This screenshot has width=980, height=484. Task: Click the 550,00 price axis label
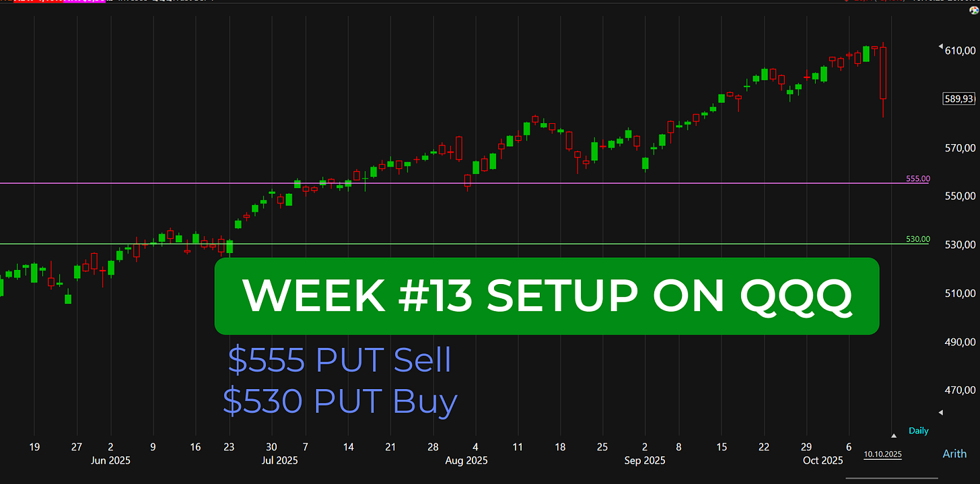tap(961, 196)
